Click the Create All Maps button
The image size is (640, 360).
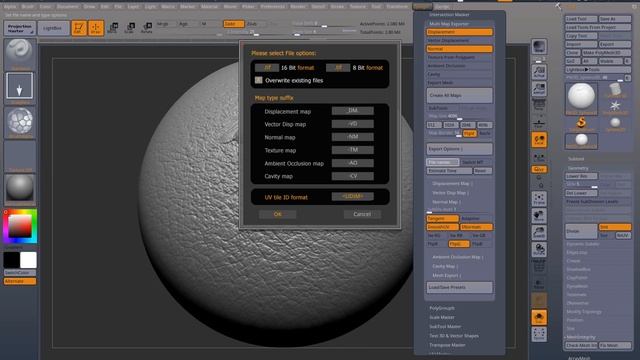[459, 96]
